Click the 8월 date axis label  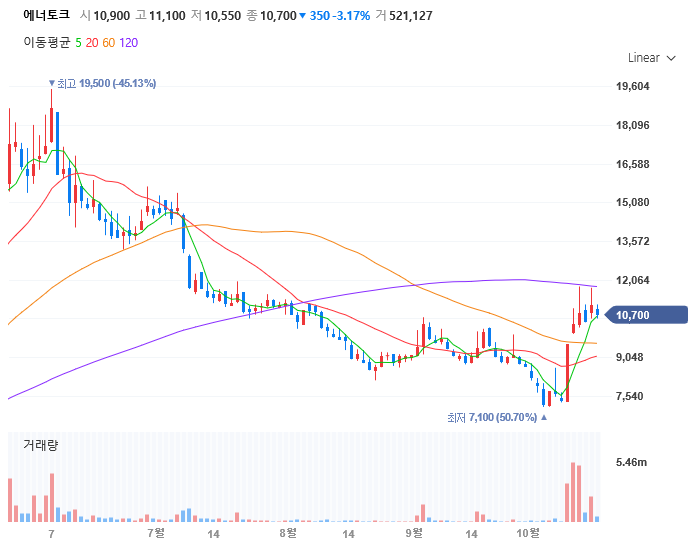tap(288, 533)
